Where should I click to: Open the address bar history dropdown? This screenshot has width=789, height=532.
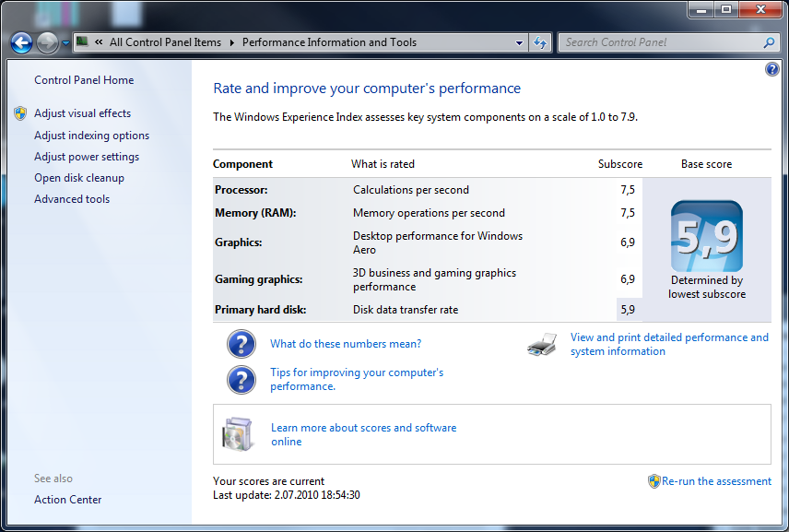519,42
